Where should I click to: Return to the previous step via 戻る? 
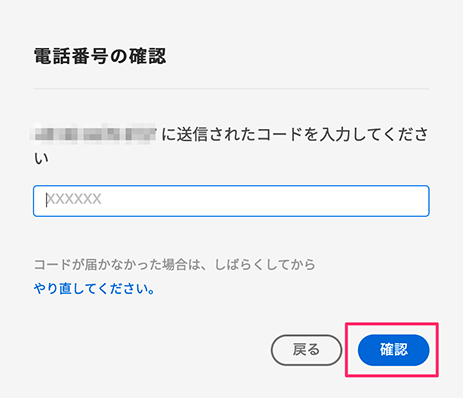pos(306,350)
